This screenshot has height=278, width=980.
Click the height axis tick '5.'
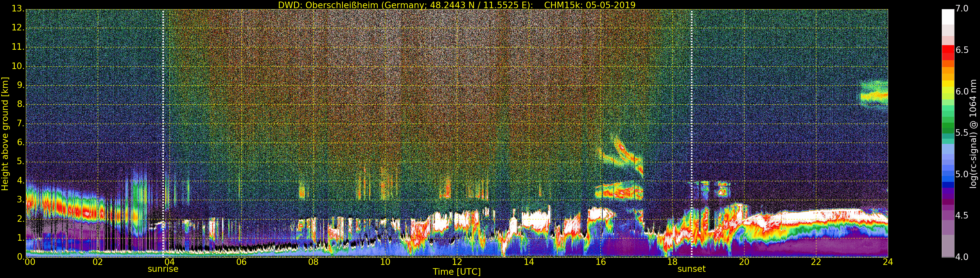[21, 162]
